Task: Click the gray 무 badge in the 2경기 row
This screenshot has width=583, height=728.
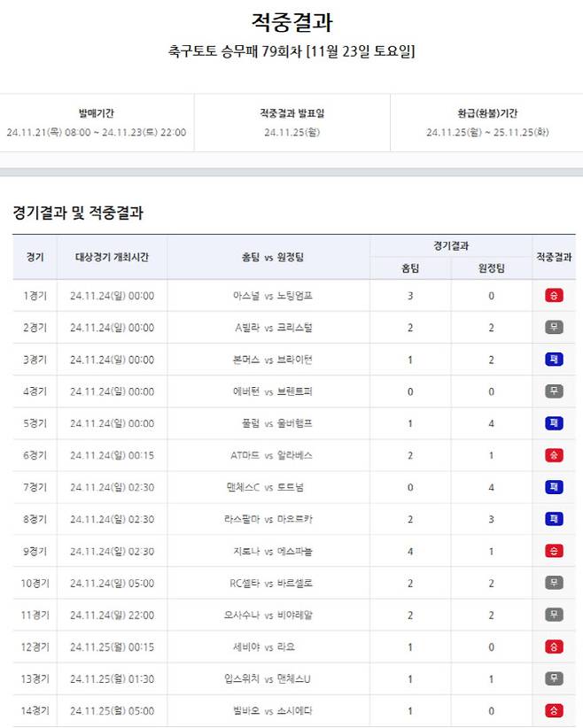Action: point(554,328)
